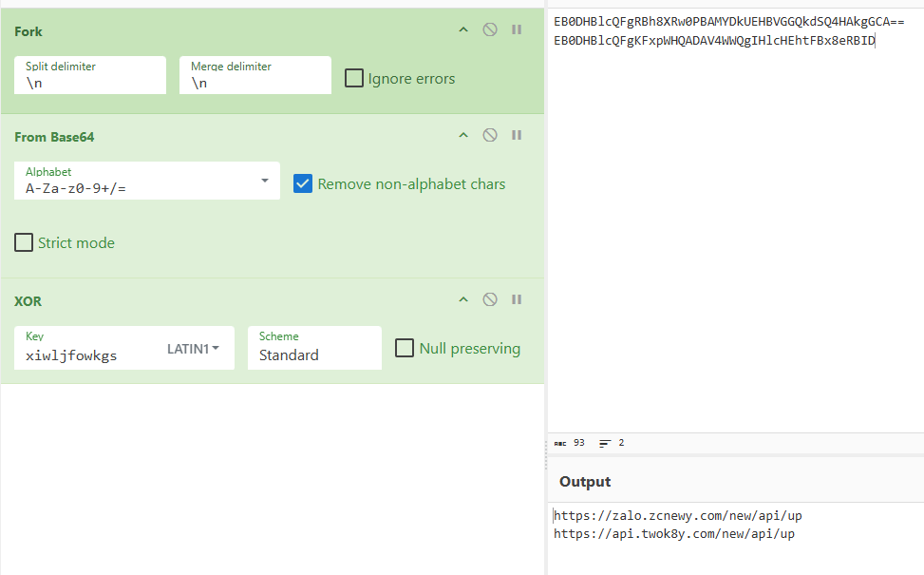Viewport: 924px width, 575px height.
Task: Disable the XOR operation
Action: pyautogui.click(x=489, y=298)
